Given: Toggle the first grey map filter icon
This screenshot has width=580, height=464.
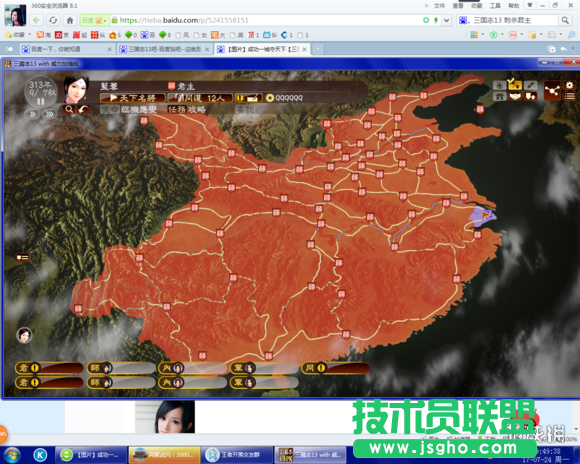Looking at the screenshot, I should pos(499,85).
